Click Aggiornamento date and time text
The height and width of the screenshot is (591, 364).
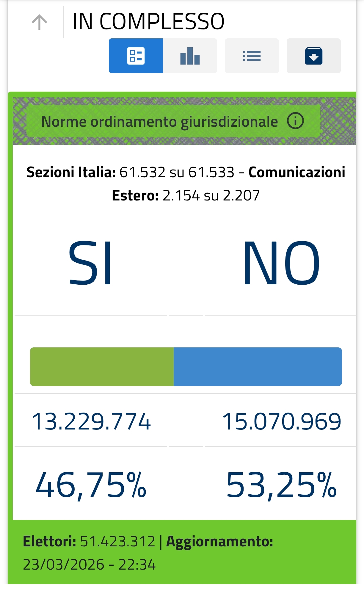click(x=89, y=565)
